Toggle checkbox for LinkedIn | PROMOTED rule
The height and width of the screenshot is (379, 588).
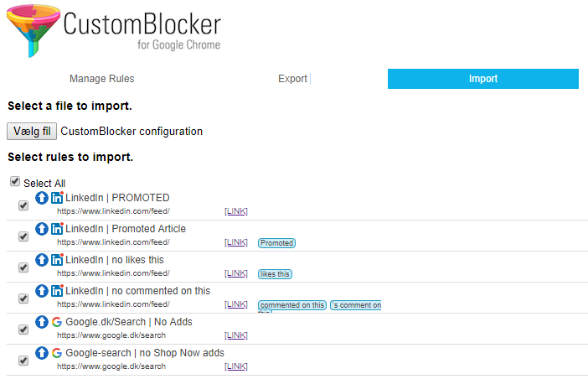click(x=23, y=205)
